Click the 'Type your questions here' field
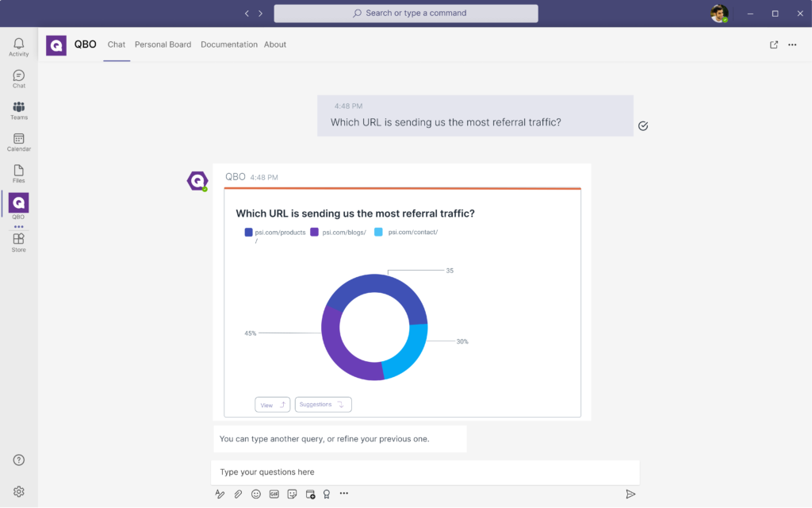812x508 pixels. [424, 472]
